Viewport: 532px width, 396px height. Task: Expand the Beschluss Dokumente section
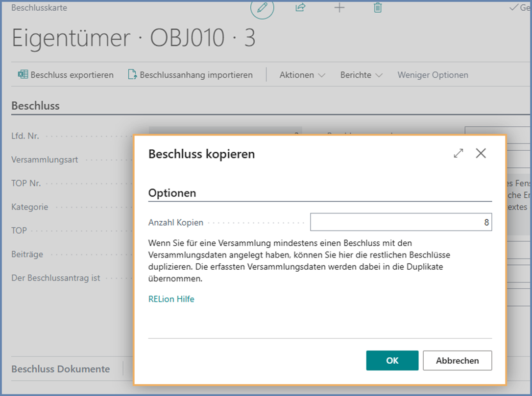(x=60, y=369)
